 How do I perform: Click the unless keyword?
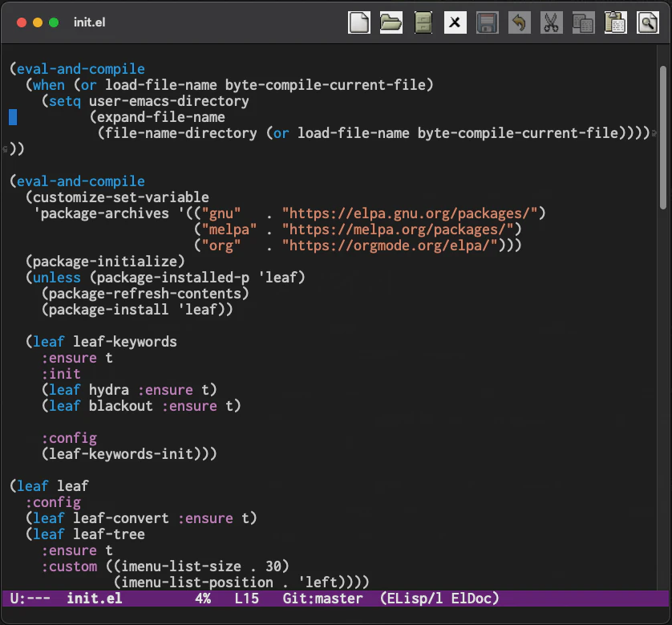coord(57,278)
